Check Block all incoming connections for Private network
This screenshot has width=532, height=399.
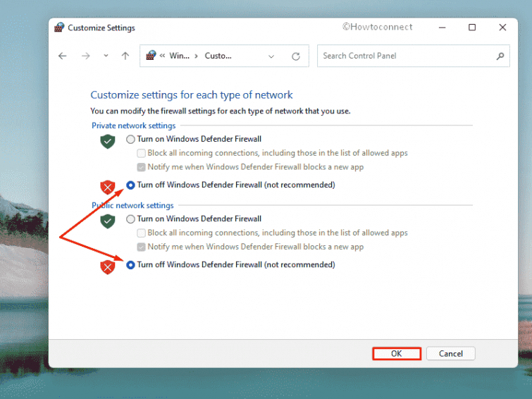(x=141, y=153)
